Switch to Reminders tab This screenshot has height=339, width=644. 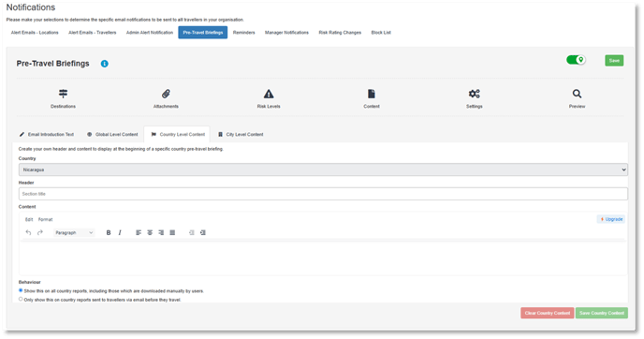(x=244, y=33)
